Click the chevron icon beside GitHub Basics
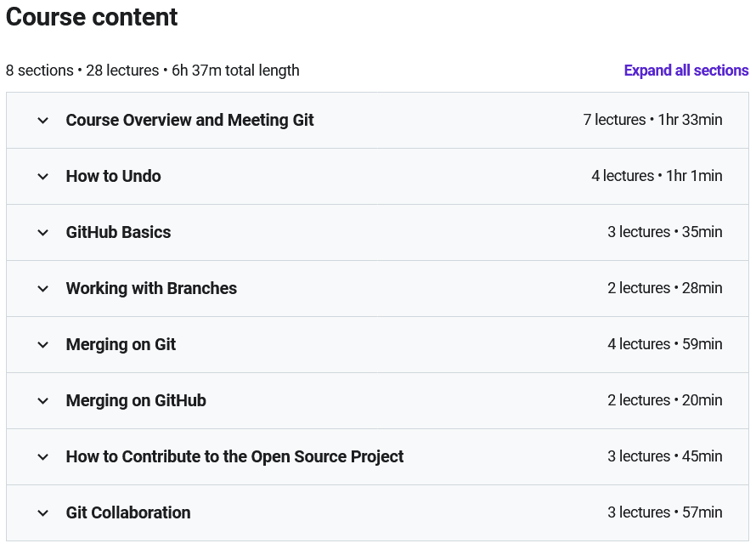This screenshot has width=756, height=549. 43,233
